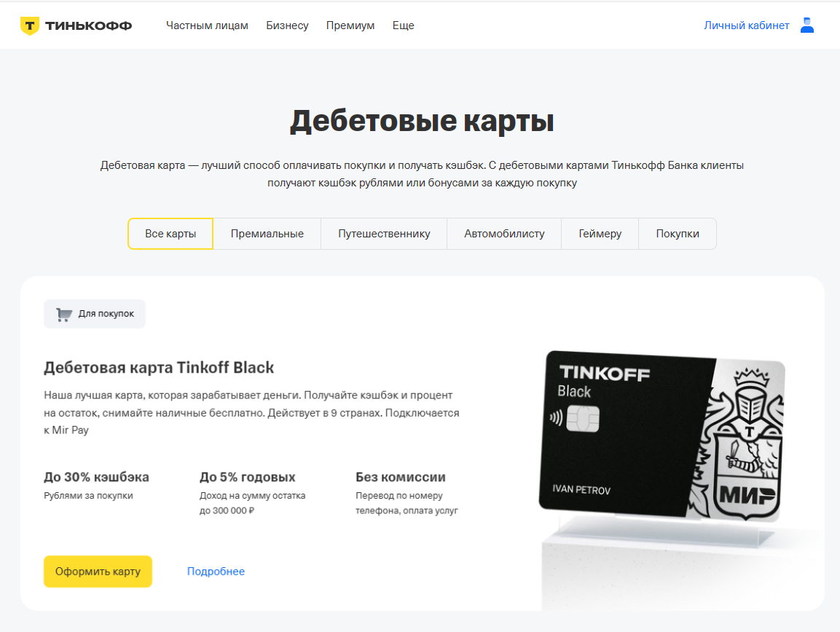
Task: Click the Для покупок label
Action: coord(106,314)
